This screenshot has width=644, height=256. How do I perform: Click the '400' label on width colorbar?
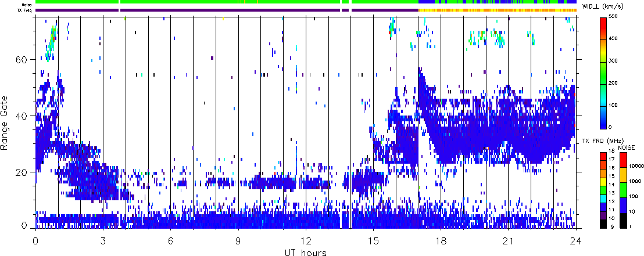coord(613,38)
